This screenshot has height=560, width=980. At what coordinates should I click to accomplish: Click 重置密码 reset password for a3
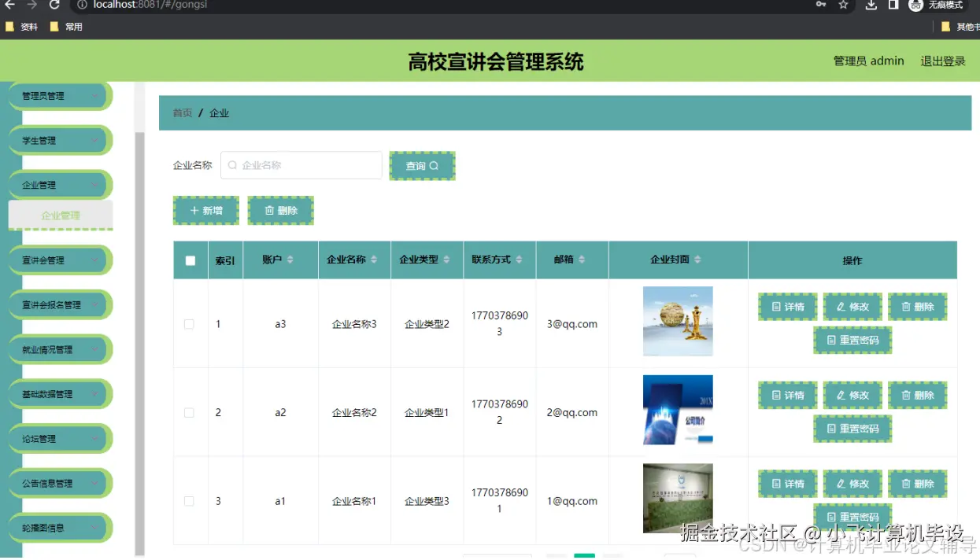click(852, 340)
